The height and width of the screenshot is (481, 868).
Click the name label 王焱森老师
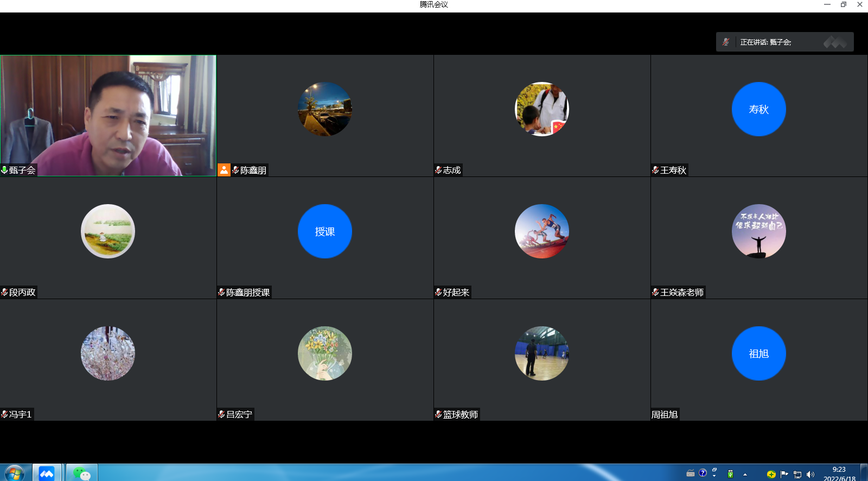tap(682, 292)
